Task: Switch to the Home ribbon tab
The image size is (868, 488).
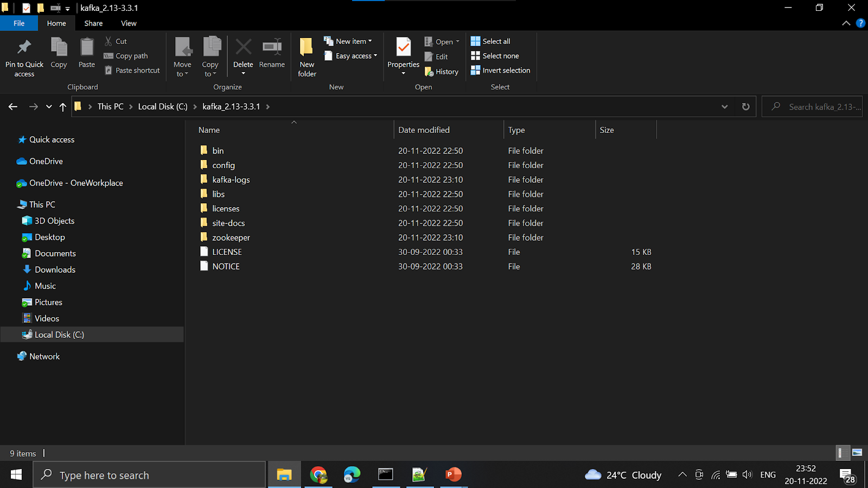Action: tap(56, 23)
